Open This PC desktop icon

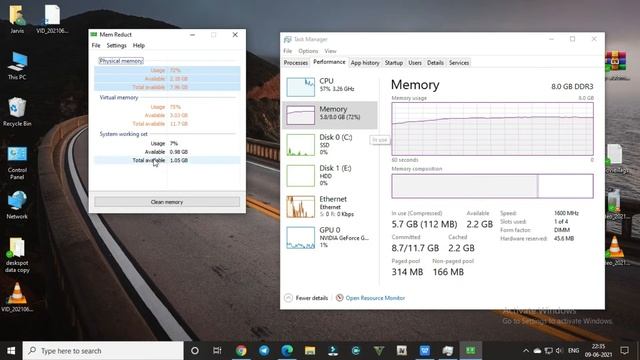pos(17,65)
